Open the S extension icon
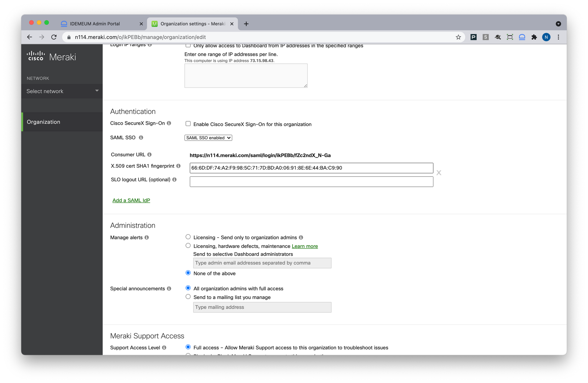 (486, 37)
